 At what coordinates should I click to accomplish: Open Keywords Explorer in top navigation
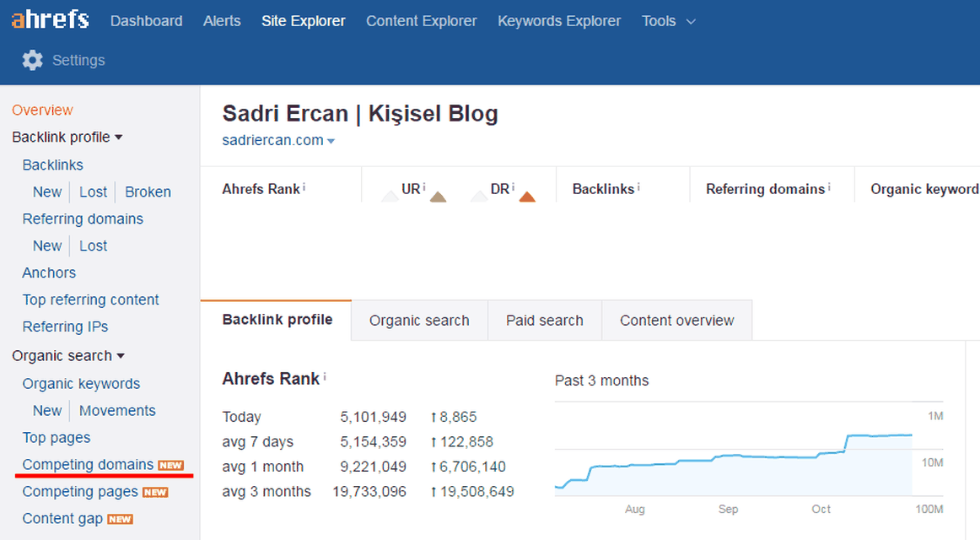pos(559,20)
